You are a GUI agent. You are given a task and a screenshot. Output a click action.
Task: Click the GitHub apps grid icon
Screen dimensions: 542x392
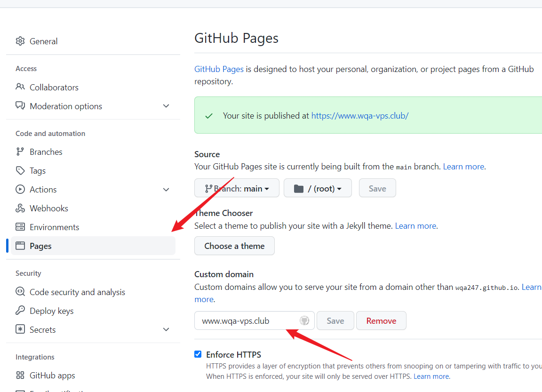coord(20,375)
